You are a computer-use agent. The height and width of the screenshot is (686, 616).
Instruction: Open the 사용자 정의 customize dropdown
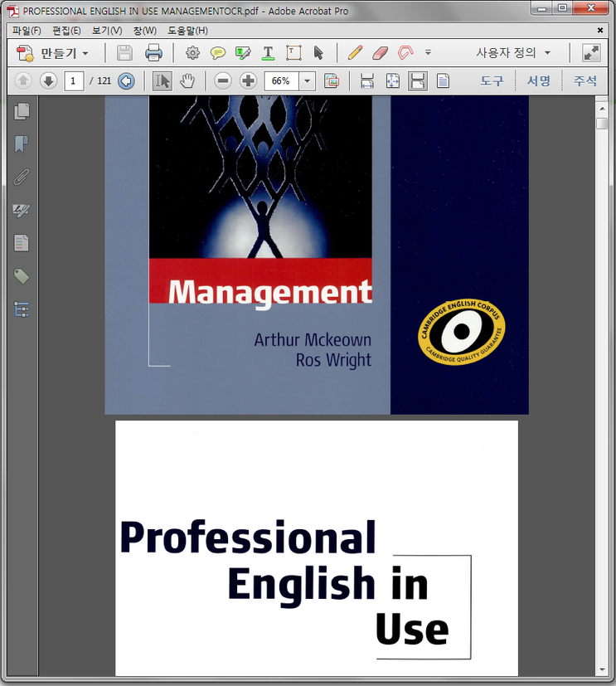[x=514, y=53]
